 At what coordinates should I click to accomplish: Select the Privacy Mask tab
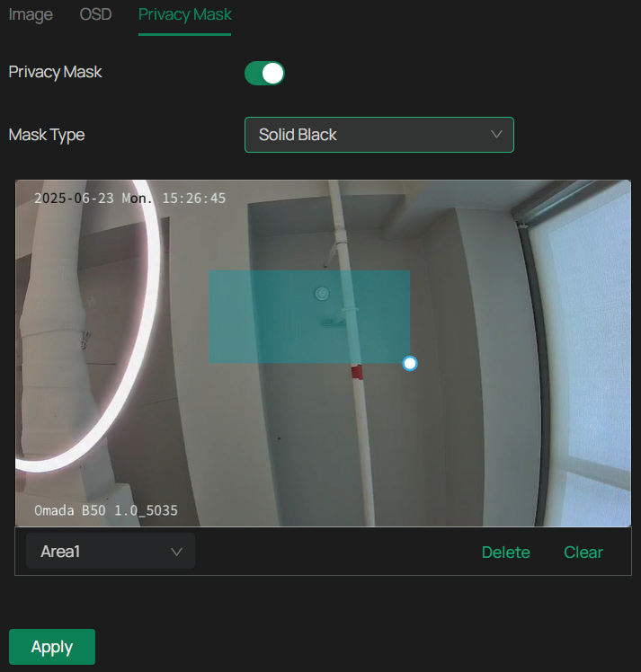[x=185, y=14]
